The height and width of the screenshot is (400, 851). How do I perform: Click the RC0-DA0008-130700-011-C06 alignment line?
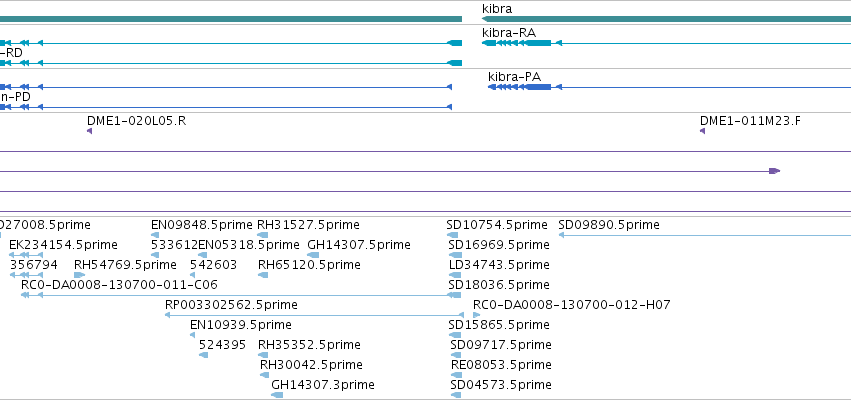click(x=240, y=295)
